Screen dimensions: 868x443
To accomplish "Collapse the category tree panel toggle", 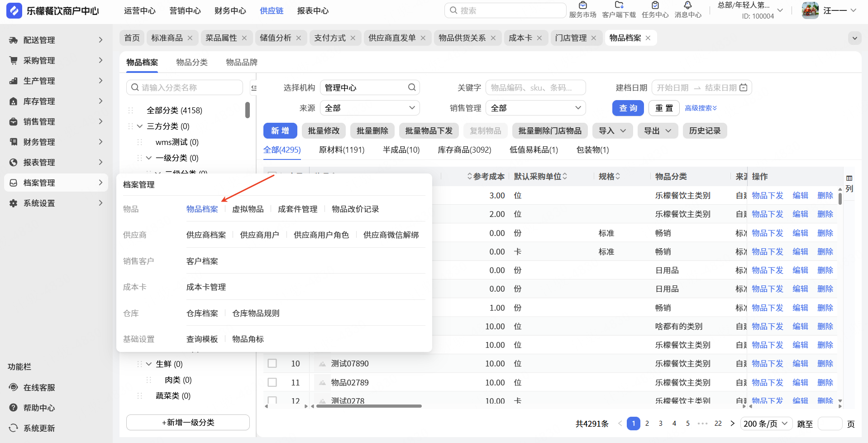I will pos(254,88).
